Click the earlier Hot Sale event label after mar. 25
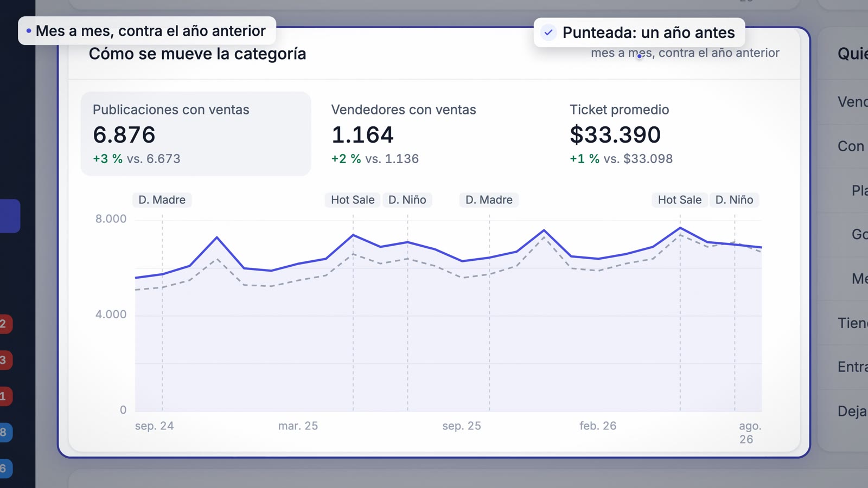This screenshot has width=868, height=488. 353,200
